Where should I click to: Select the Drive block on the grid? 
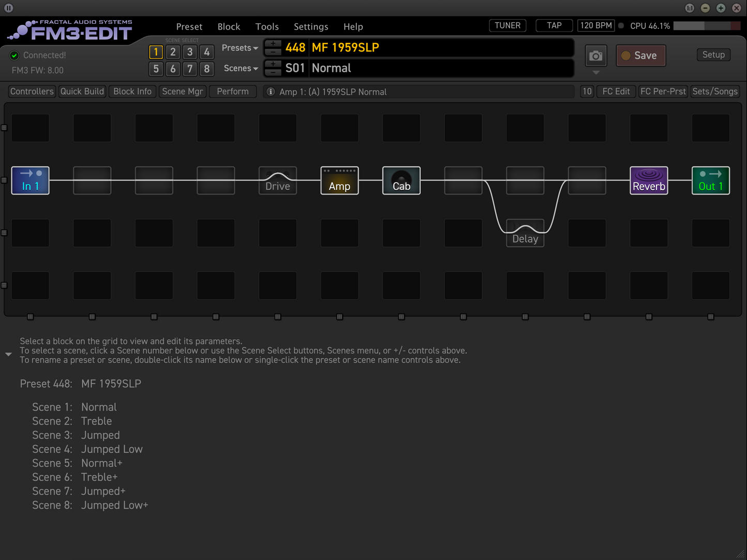[x=278, y=180]
